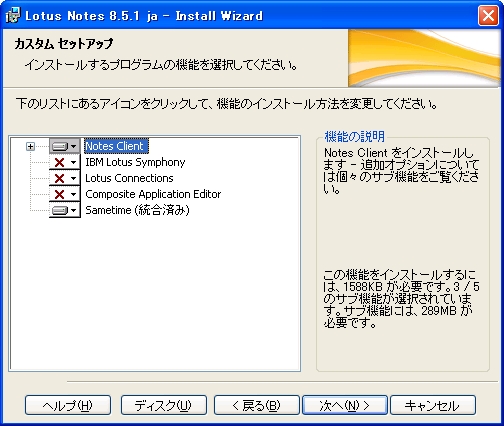Select the Lotus Connections item
The image size is (504, 426).
pyautogui.click(x=129, y=178)
